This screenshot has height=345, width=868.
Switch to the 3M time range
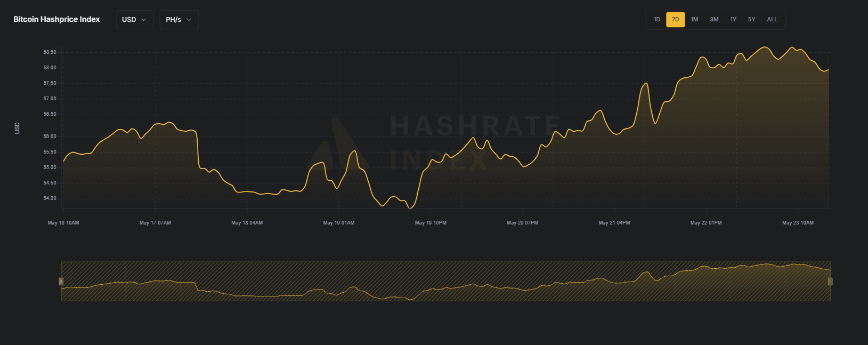[714, 20]
